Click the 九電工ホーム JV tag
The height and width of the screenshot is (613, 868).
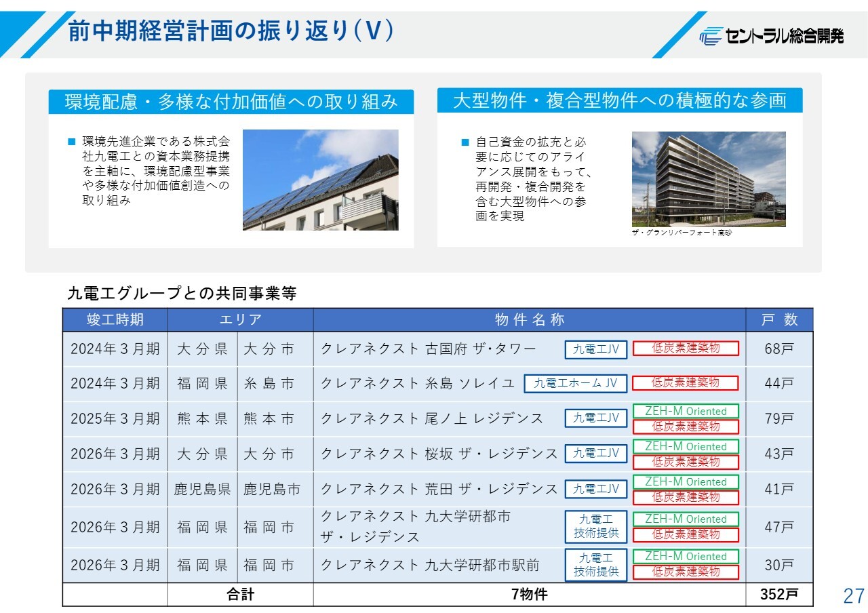click(575, 383)
